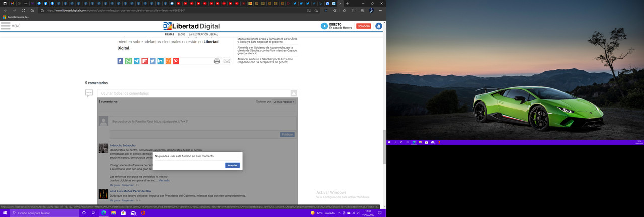Open Mail app from the taskbar
The width and height of the screenshot is (644, 217).
click(x=133, y=213)
